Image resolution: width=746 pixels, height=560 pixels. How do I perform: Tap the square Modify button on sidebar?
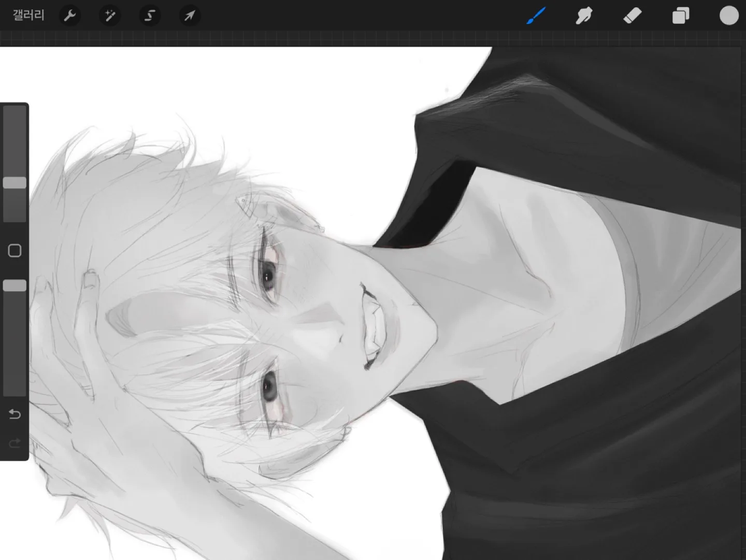[x=15, y=251]
